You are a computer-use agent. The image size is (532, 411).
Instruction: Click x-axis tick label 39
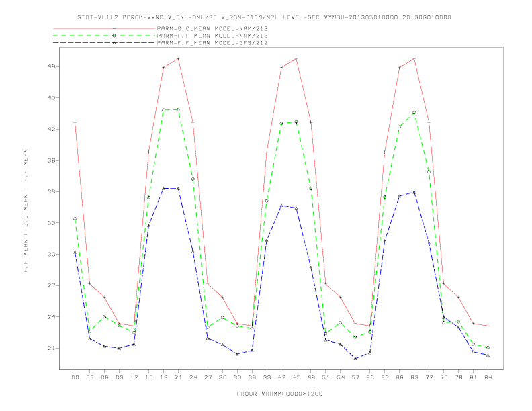tap(267, 377)
